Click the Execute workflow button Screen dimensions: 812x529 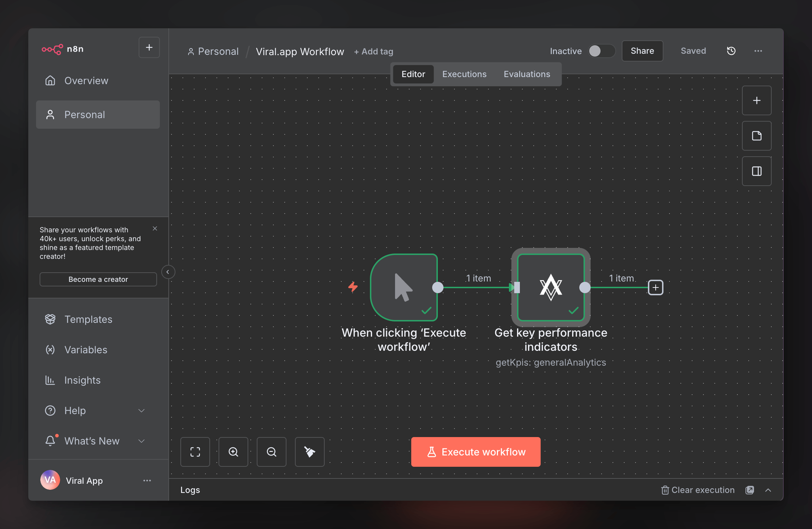[476, 452]
